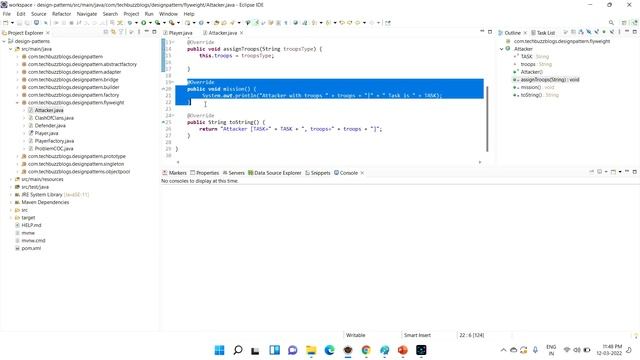Click the toolbar Search magnifier icon
This screenshot has width=640, height=360.
point(611,22)
